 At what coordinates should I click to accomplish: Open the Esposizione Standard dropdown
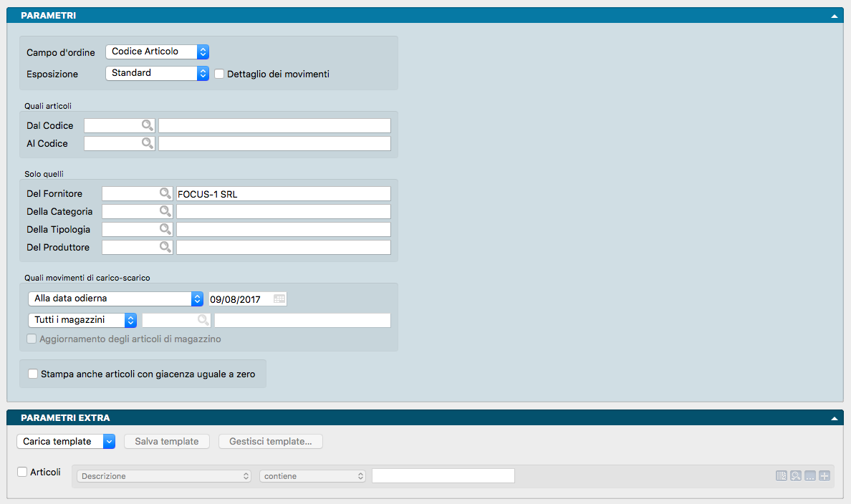(x=157, y=73)
